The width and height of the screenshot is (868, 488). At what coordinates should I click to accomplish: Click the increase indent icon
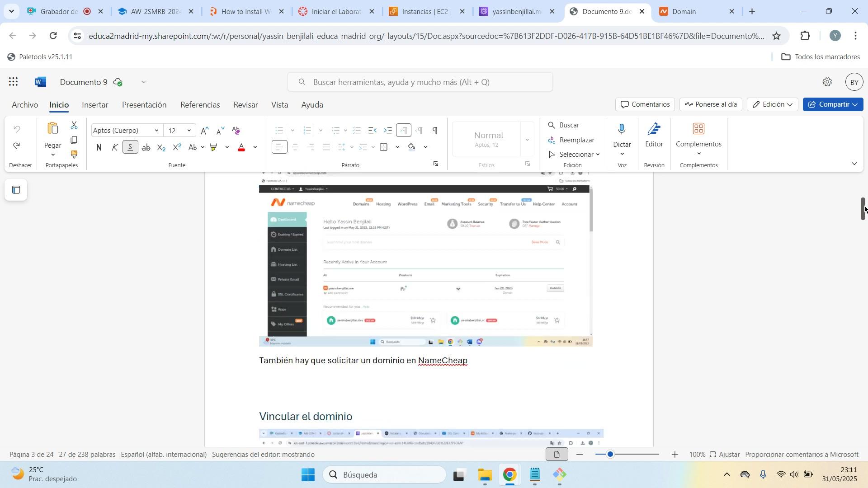point(388,131)
